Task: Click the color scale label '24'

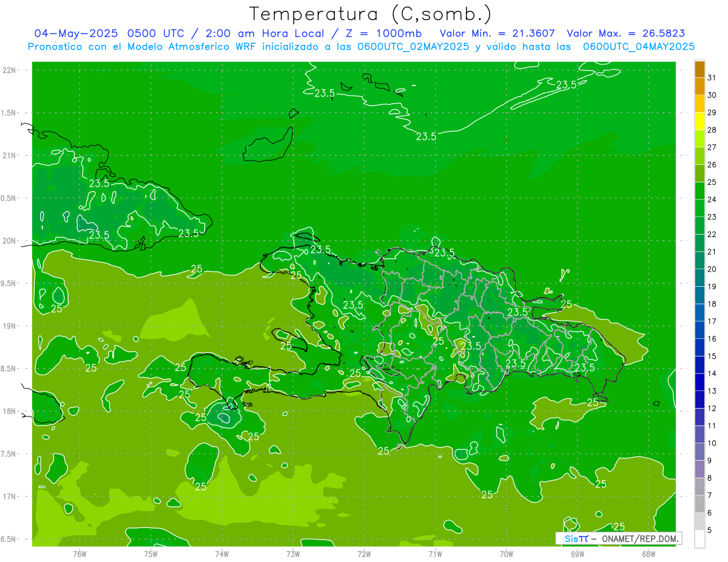Action: 712,199
